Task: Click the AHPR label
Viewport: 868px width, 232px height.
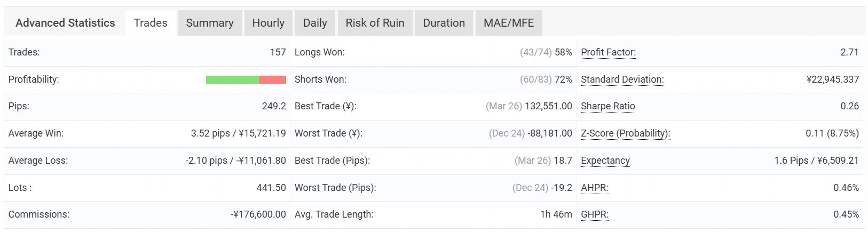Action: coord(594,188)
